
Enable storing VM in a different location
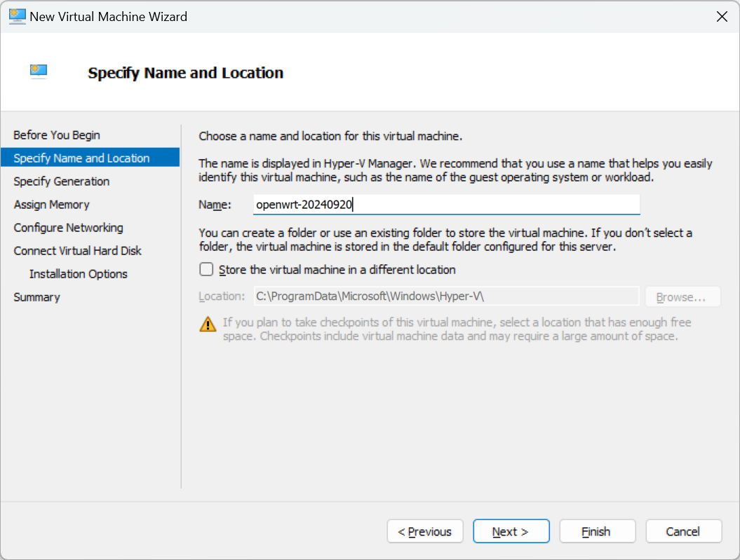pyautogui.click(x=206, y=269)
